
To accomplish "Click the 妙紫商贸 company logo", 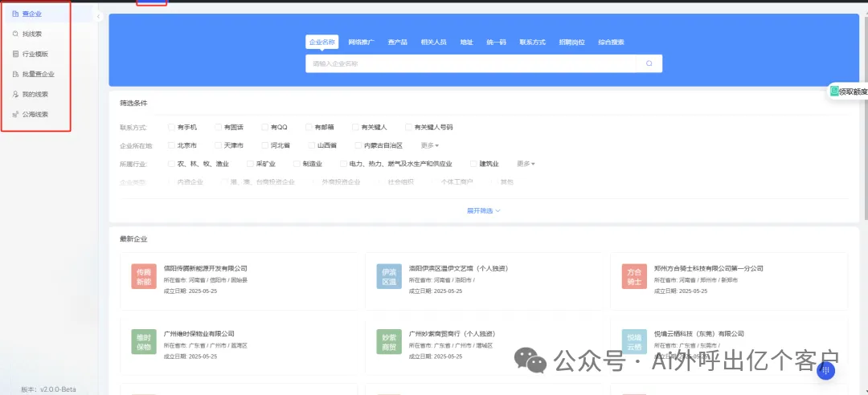I will 389,342.
